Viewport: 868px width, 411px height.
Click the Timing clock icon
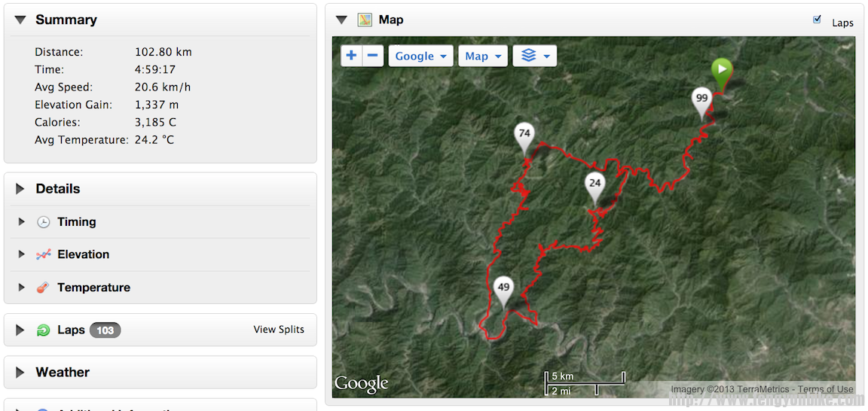coord(44,222)
